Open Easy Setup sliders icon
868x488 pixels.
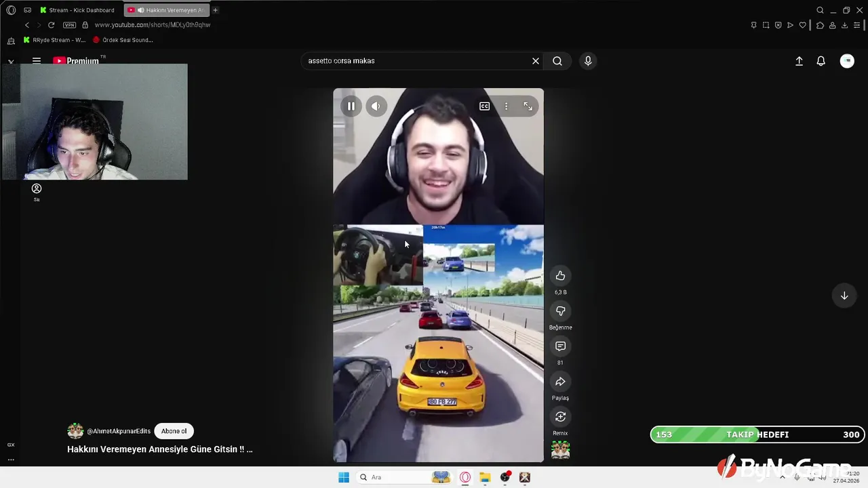pyautogui.click(x=857, y=25)
